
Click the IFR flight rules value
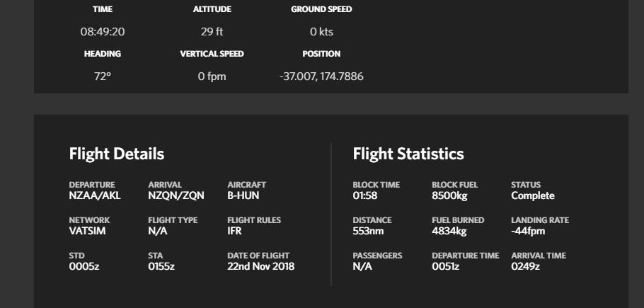point(235,231)
